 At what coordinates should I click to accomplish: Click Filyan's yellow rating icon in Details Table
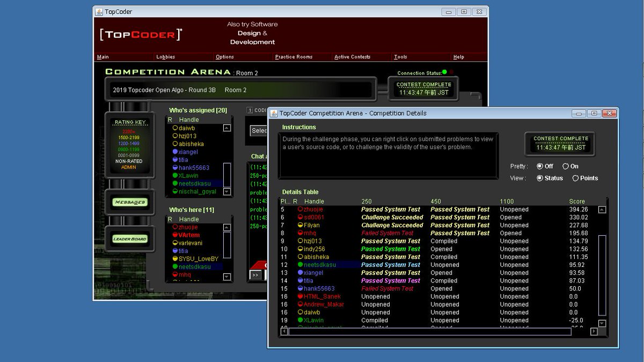300,225
